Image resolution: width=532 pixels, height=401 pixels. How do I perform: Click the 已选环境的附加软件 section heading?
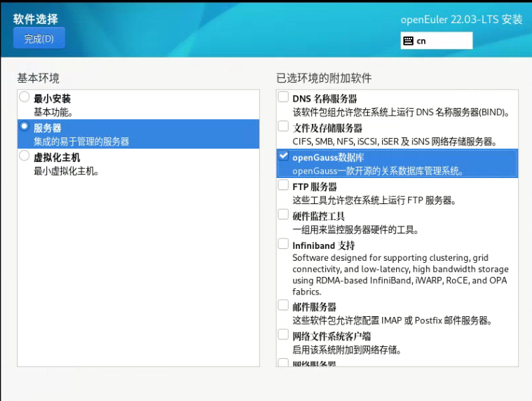click(324, 78)
